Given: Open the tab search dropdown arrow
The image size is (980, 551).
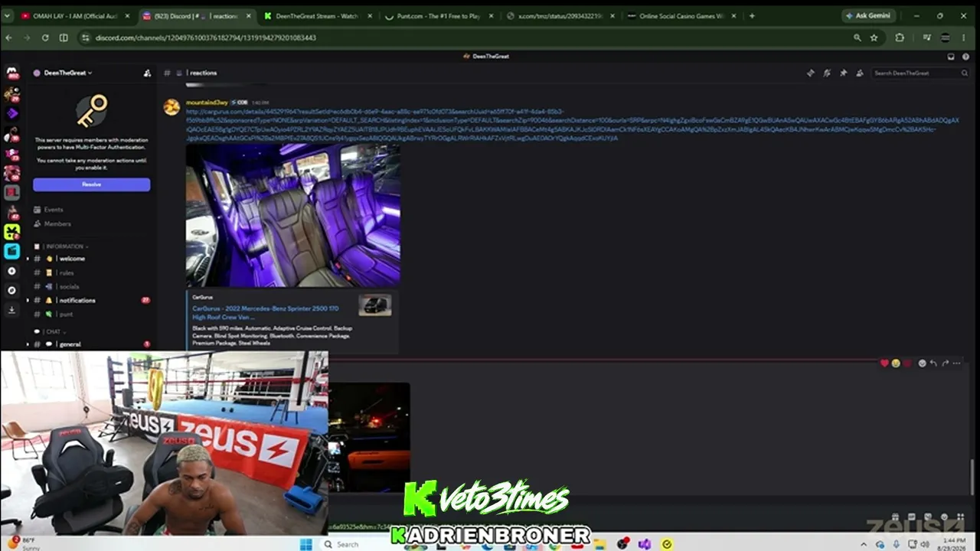Looking at the screenshot, I should (8, 16).
